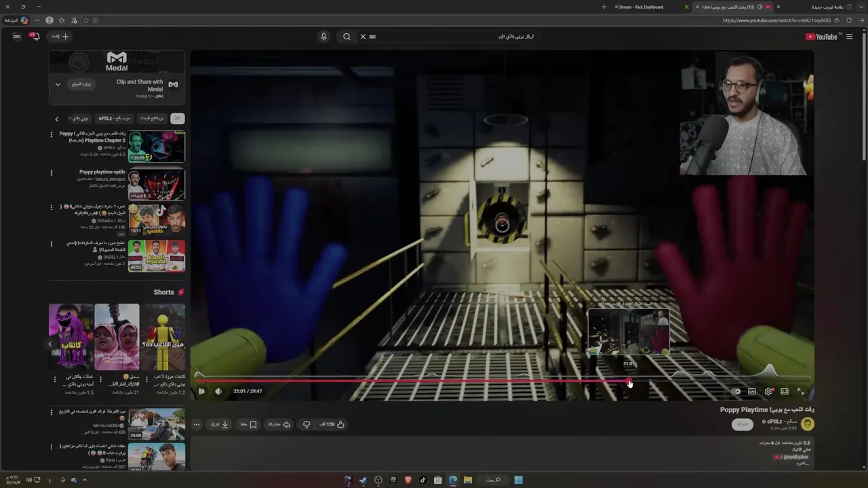This screenshot has width=868, height=488.
Task: Click the progress bar scrubber at 21:01
Action: coord(629,381)
